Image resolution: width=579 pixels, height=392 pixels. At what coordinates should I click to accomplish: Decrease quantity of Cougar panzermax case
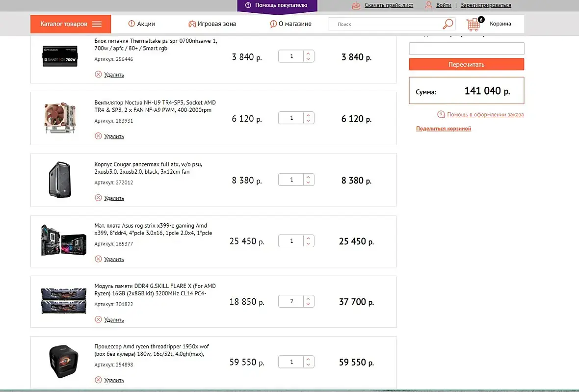(308, 182)
